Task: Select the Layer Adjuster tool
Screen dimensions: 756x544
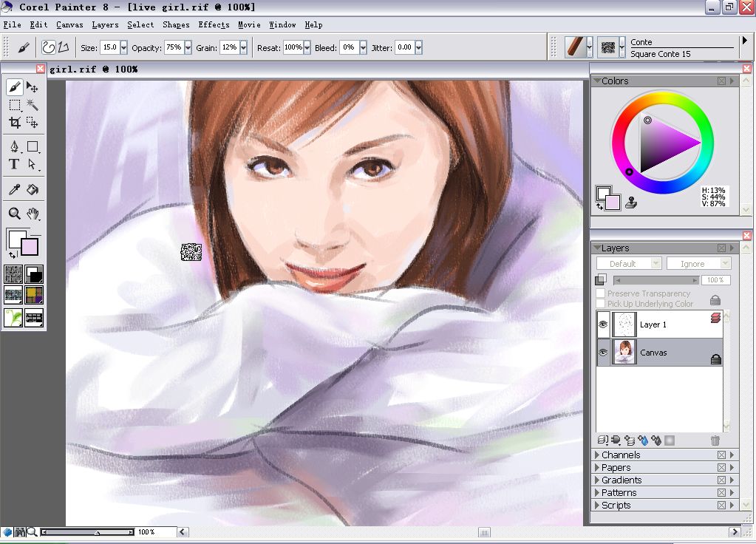Action: pos(33,87)
